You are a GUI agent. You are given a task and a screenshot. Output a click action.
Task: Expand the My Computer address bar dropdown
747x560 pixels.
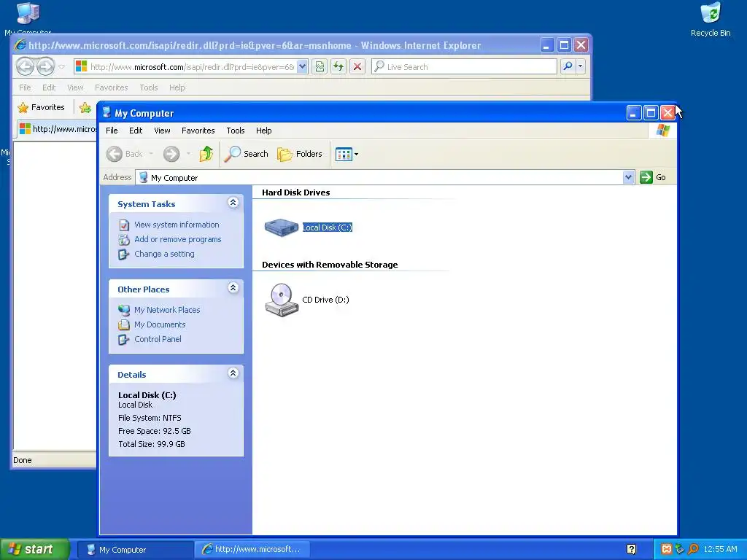click(x=628, y=177)
